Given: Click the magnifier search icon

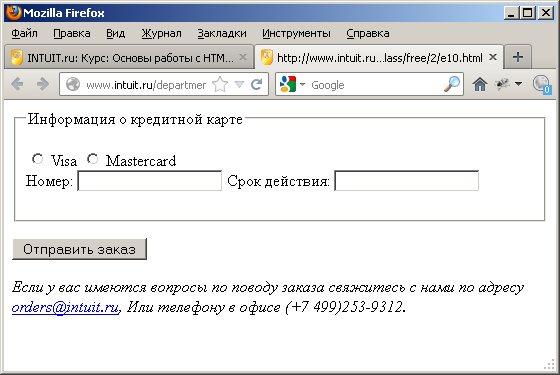Looking at the screenshot, I should tap(452, 84).
